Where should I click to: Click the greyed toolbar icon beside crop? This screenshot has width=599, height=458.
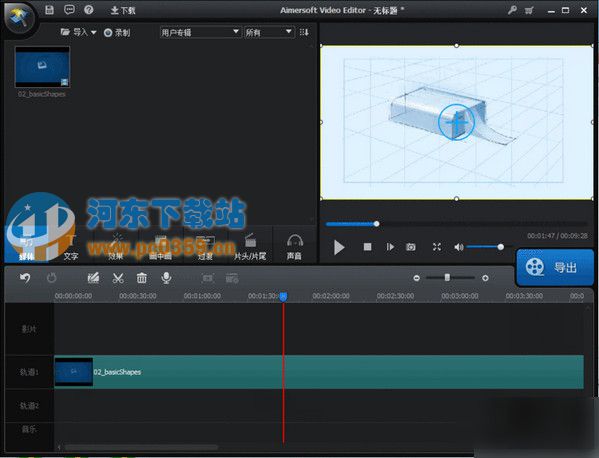tap(232, 278)
